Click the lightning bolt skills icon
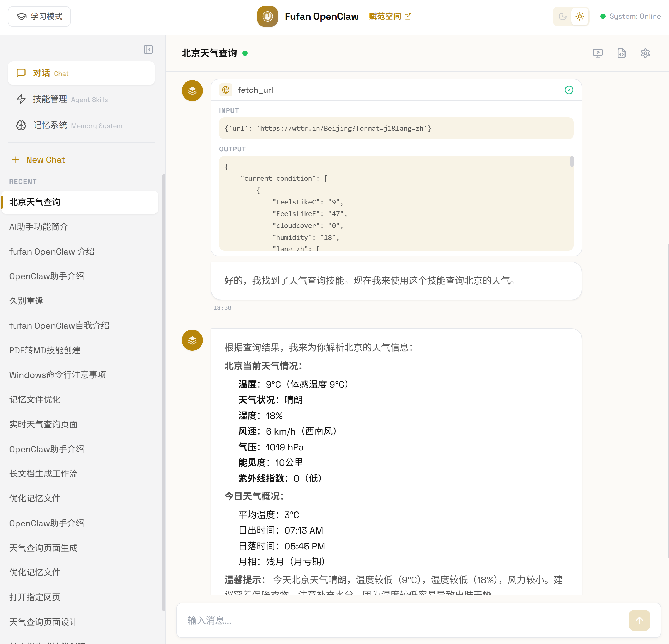The width and height of the screenshot is (669, 644). 21,99
